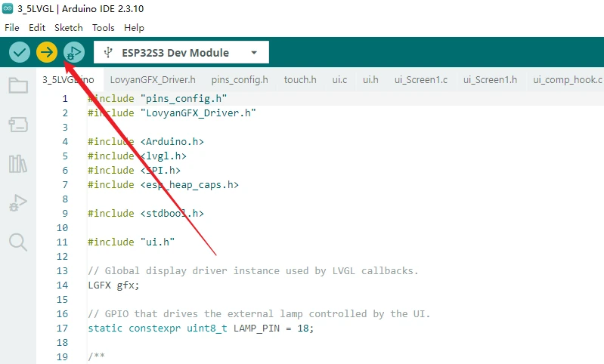
Task: Open the Debug panel in the sidebar
Action: [18, 203]
